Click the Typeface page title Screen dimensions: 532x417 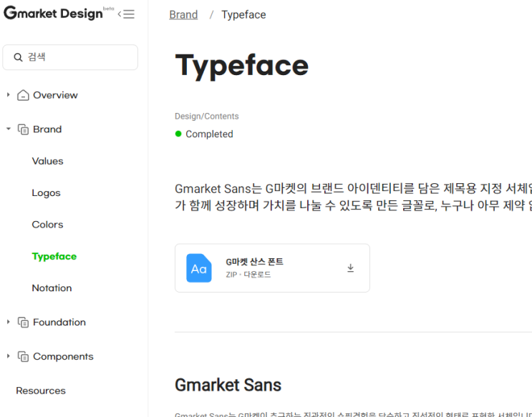pos(242,66)
